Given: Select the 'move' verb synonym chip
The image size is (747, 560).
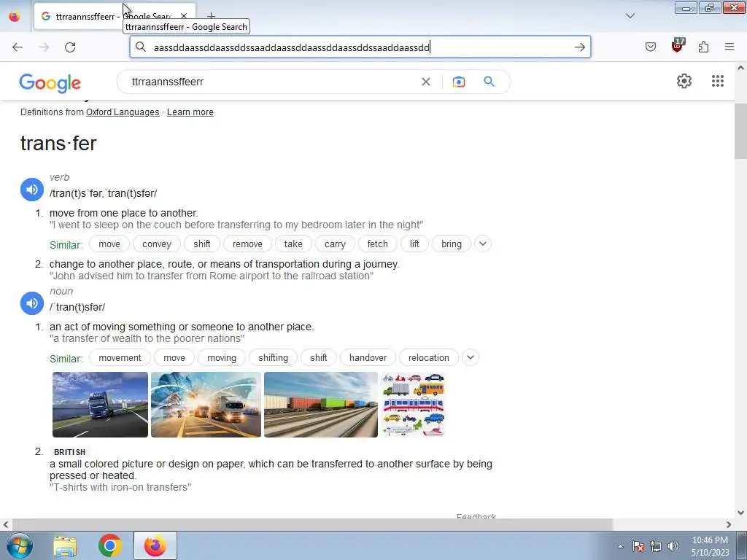Looking at the screenshot, I should click(109, 244).
